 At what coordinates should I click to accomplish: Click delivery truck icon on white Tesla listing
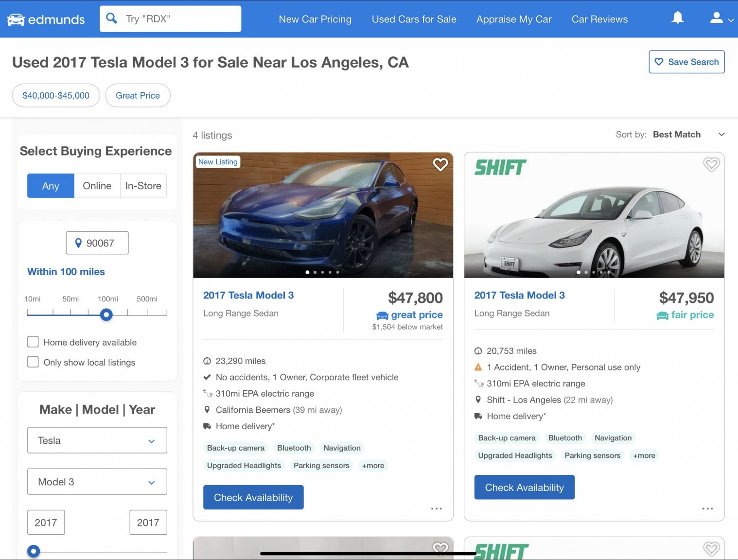478,416
